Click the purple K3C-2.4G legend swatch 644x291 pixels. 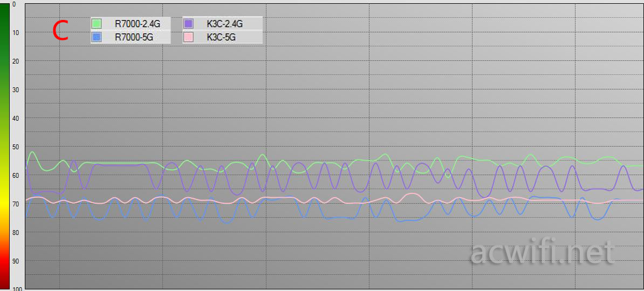(x=189, y=23)
